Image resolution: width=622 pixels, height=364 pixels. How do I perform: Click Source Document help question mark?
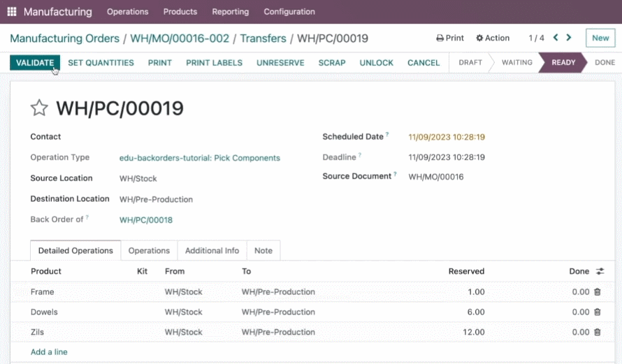coord(395,174)
